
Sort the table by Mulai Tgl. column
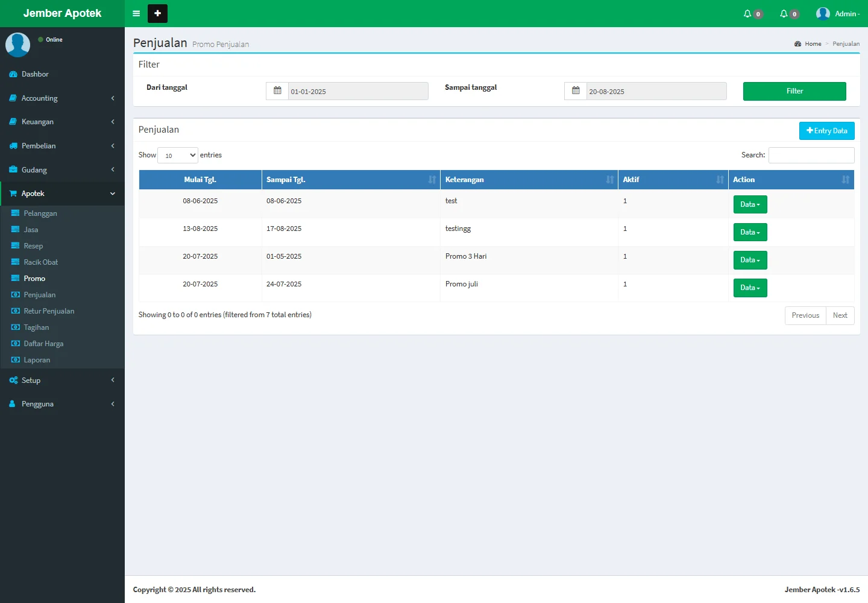coord(200,180)
